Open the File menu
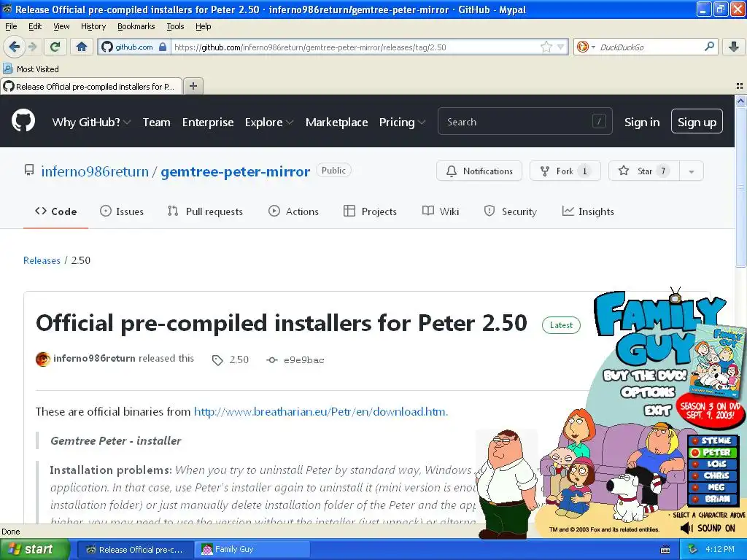The height and width of the screenshot is (560, 747). pos(11,26)
